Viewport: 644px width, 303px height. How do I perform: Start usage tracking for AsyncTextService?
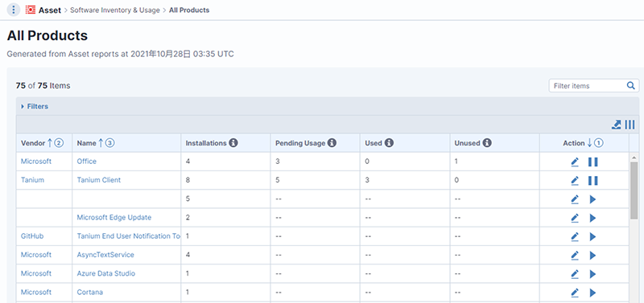click(592, 255)
